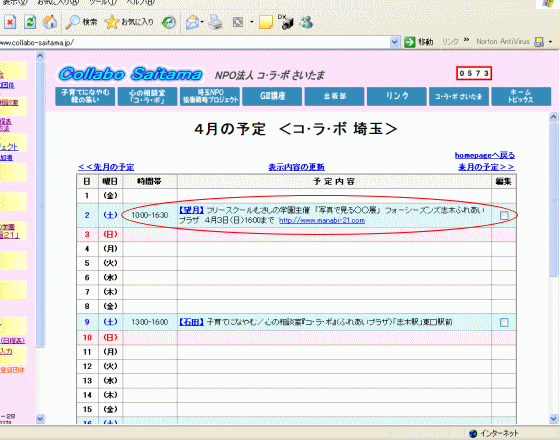Follow the homepageへ戻る link
The height and width of the screenshot is (440, 560).
pyautogui.click(x=485, y=155)
